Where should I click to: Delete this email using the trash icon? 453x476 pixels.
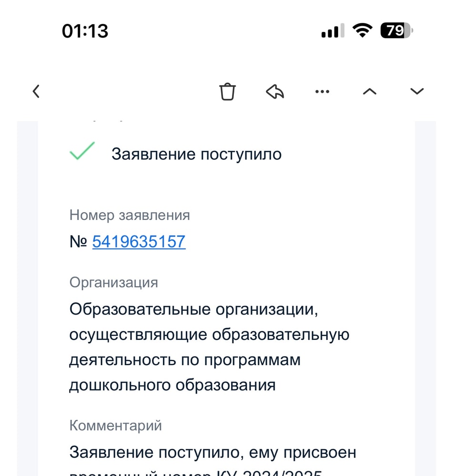point(228,91)
